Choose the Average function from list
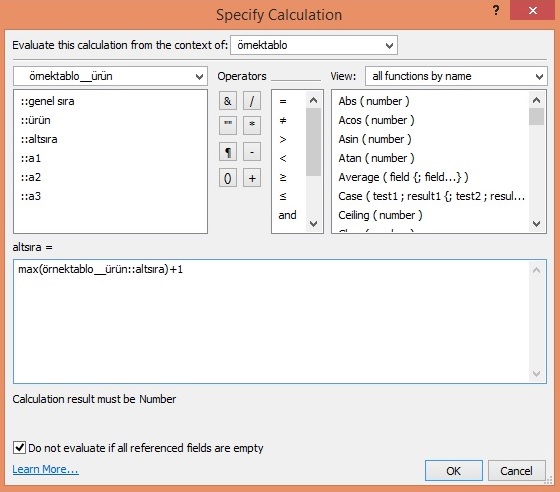This screenshot has height=492, width=560. click(x=403, y=177)
